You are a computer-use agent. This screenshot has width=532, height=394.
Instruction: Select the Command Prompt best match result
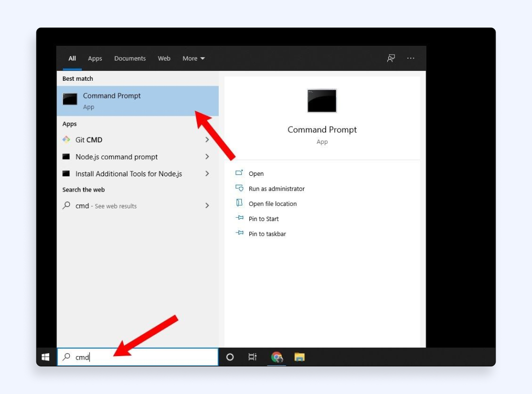coord(137,101)
